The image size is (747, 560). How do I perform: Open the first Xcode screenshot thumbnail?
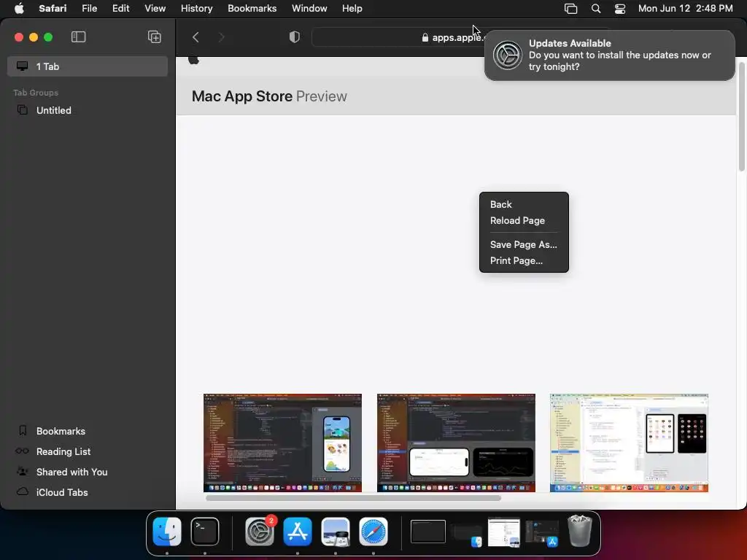click(282, 443)
